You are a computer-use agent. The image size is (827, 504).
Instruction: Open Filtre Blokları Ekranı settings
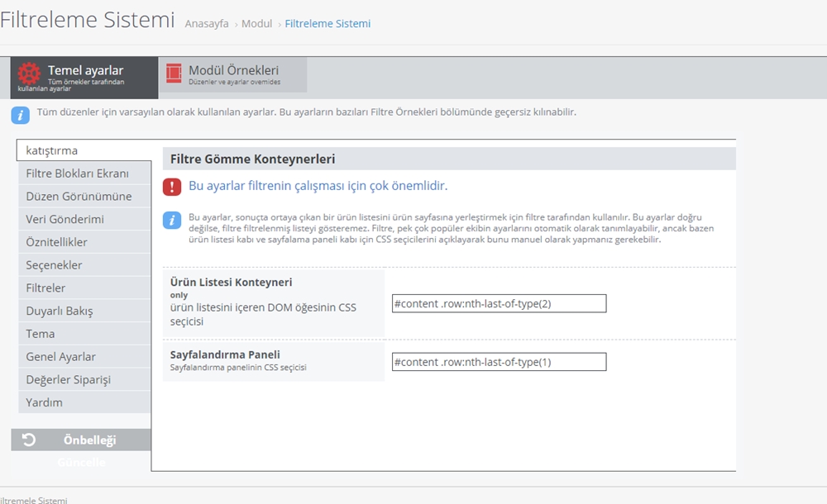(x=84, y=174)
